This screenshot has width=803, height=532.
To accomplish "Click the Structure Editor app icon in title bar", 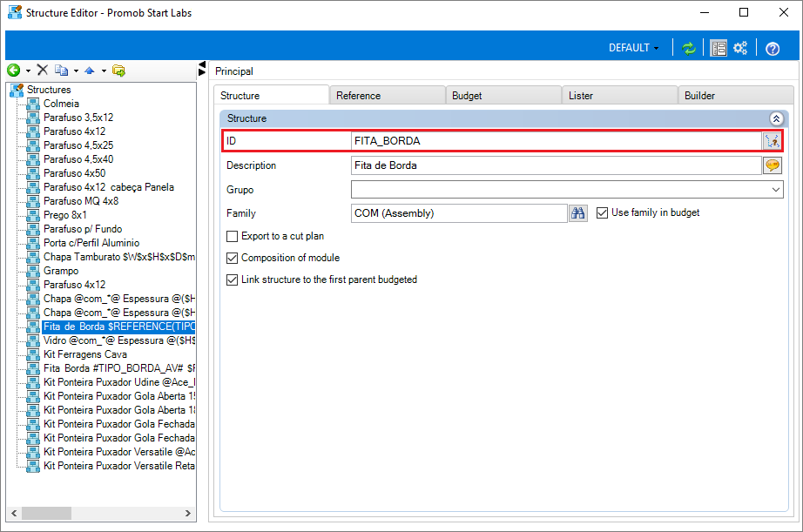I will click(15, 12).
